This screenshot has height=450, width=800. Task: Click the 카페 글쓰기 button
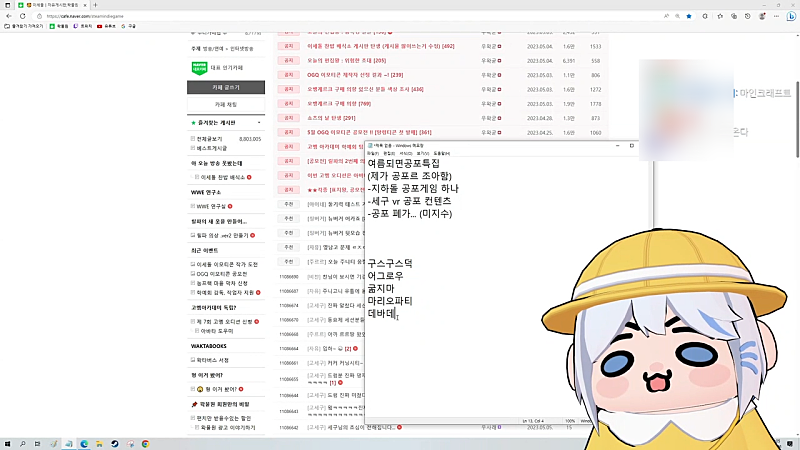click(226, 87)
